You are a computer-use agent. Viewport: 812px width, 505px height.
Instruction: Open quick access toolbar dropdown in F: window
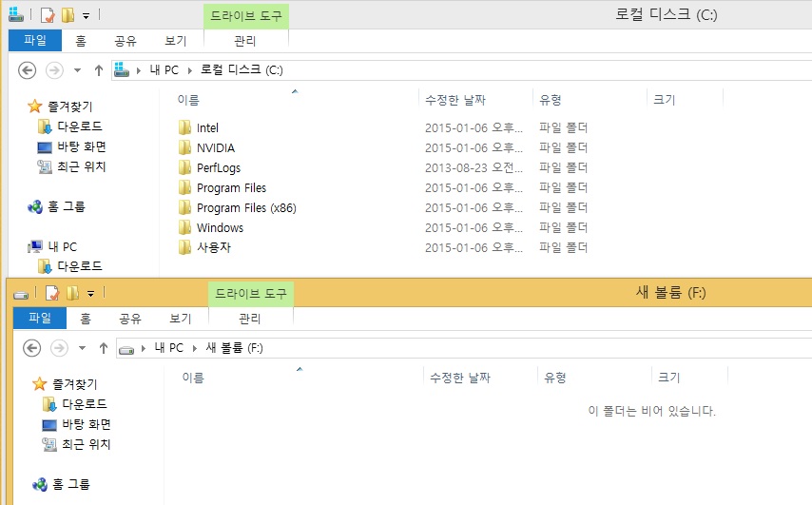(x=90, y=294)
